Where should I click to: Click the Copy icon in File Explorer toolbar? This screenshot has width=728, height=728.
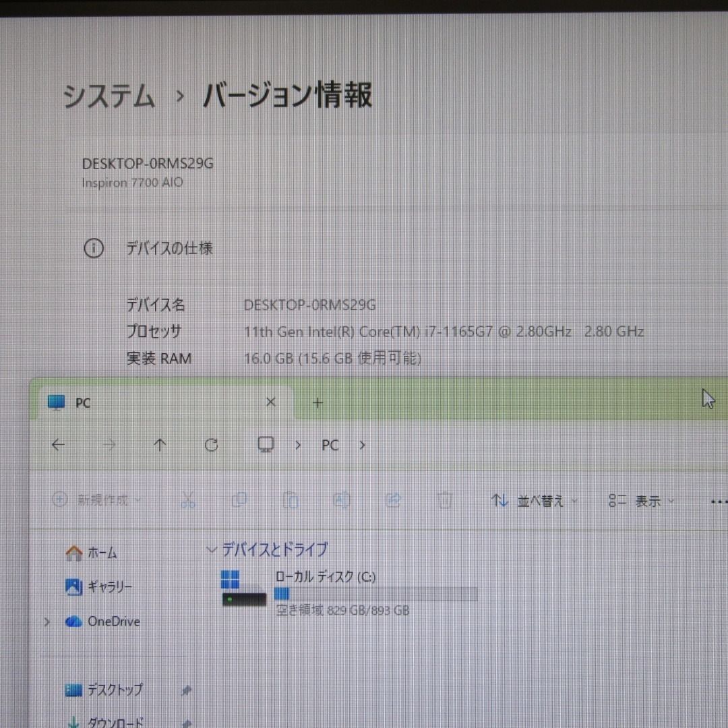click(x=239, y=499)
